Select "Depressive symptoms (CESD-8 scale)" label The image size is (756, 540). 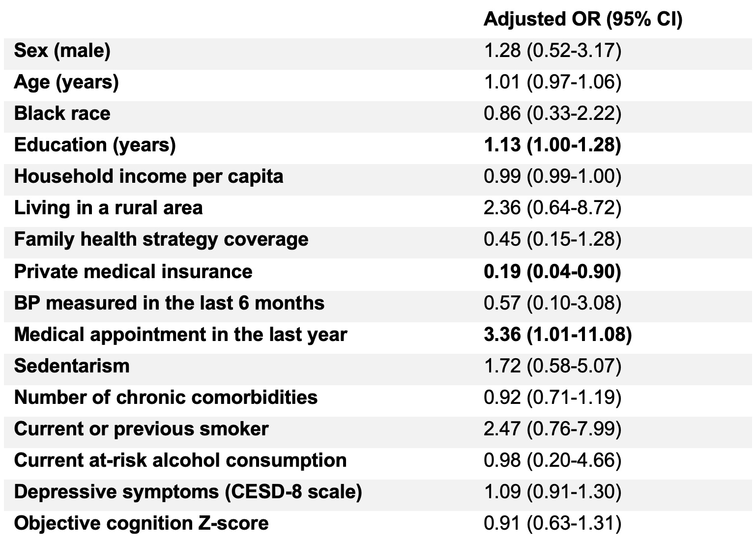pyautogui.click(x=188, y=492)
